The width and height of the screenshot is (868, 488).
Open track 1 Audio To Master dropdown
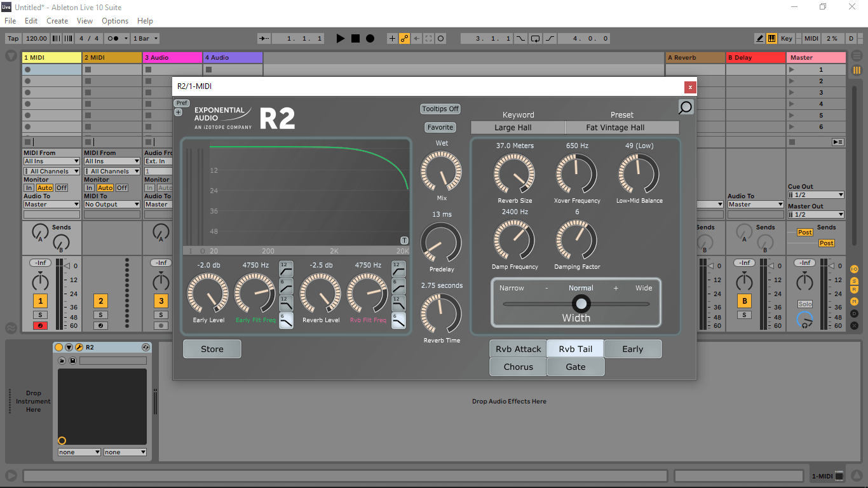[x=52, y=205]
